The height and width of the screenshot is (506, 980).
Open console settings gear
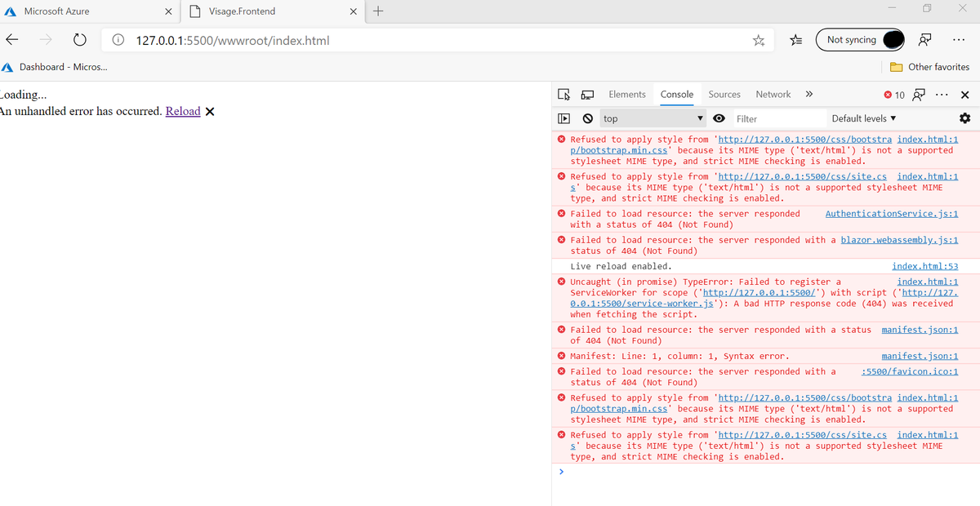tap(964, 118)
